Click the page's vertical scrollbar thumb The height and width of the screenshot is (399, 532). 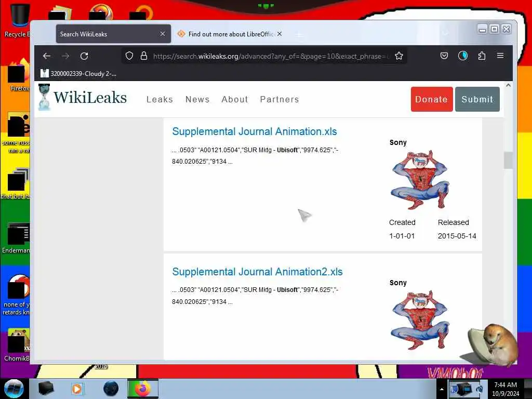coord(508,161)
